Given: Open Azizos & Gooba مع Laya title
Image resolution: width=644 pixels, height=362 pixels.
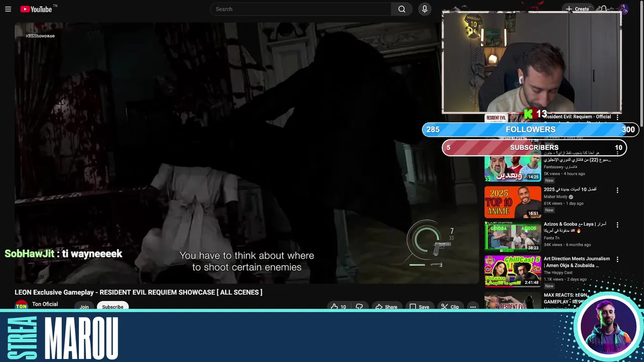Looking at the screenshot, I should pyautogui.click(x=575, y=227).
